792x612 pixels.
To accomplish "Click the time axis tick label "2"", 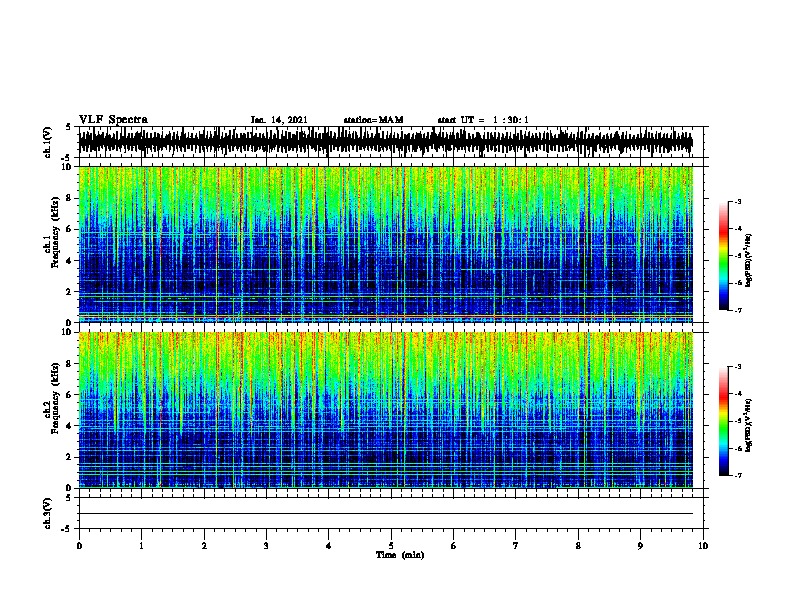I will click(204, 546).
